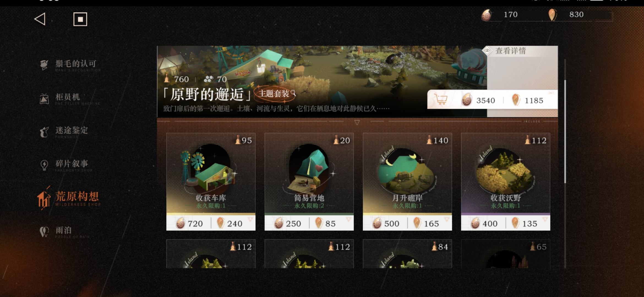Viewport: 644px width, 297px height.
Task: Select the 柜员机 teller machine icon
Action: tap(44, 98)
